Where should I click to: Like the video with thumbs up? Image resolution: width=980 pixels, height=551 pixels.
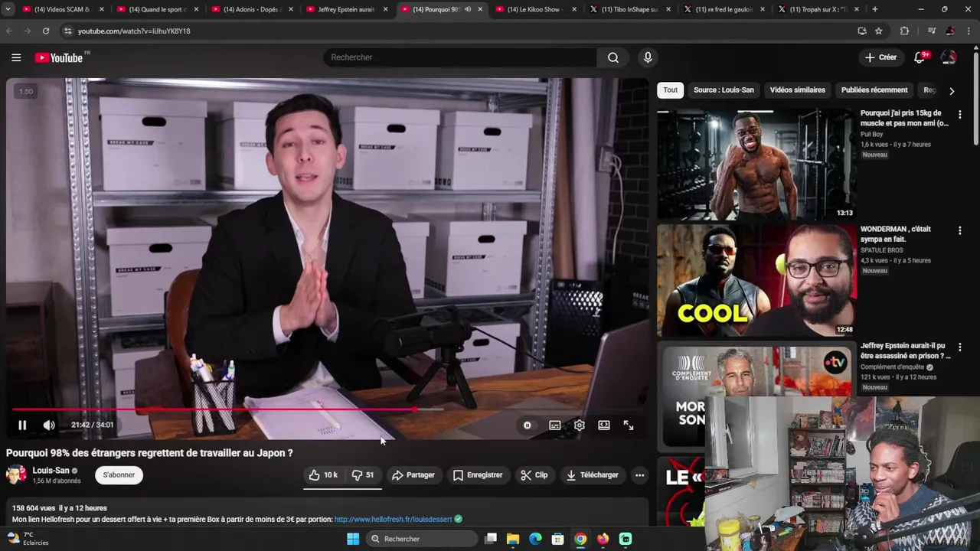click(x=323, y=475)
